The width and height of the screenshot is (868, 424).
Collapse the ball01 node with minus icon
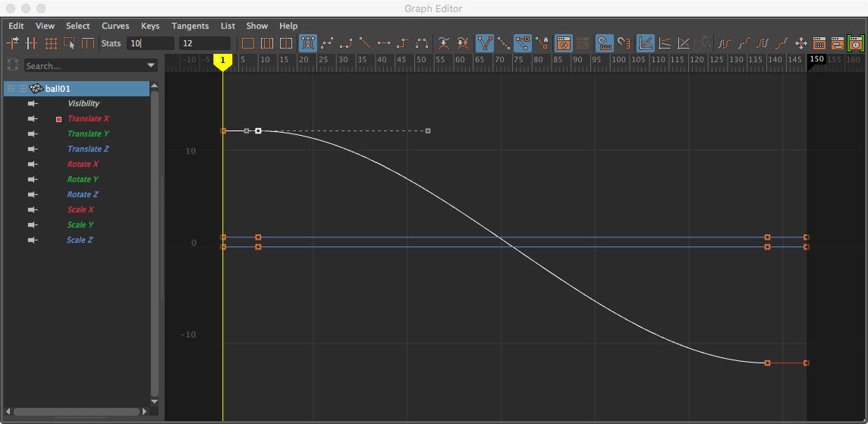[11, 89]
